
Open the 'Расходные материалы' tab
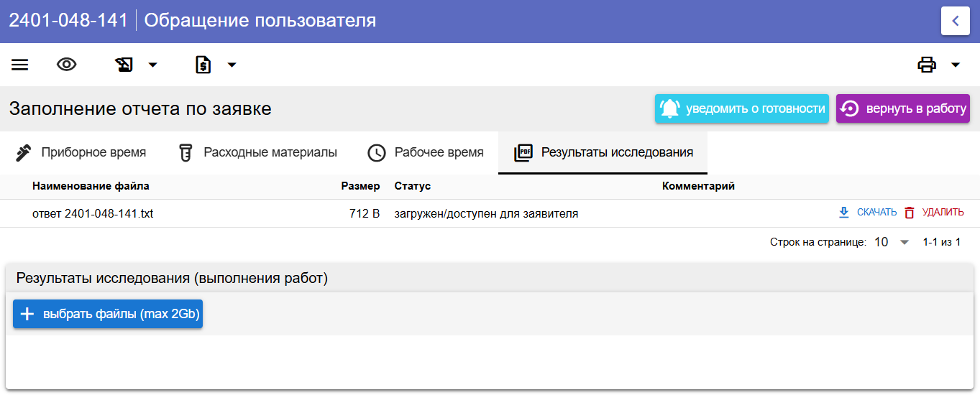pyautogui.click(x=258, y=152)
